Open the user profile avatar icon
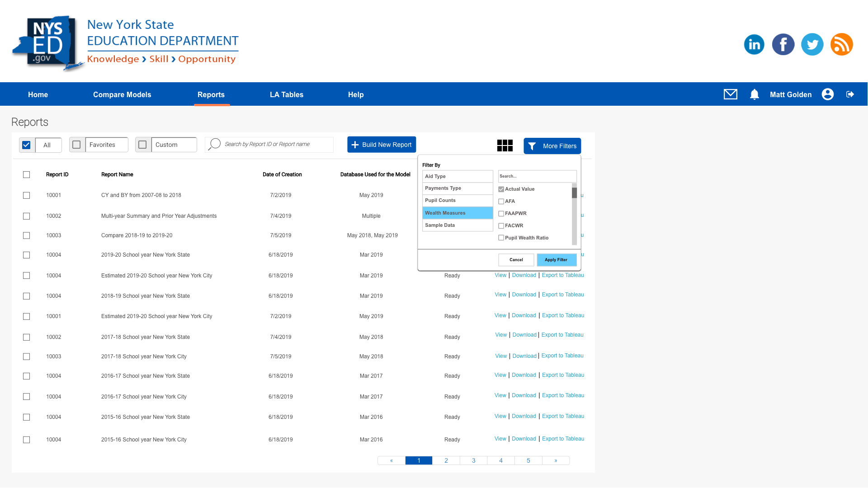This screenshot has width=868, height=488. point(827,94)
